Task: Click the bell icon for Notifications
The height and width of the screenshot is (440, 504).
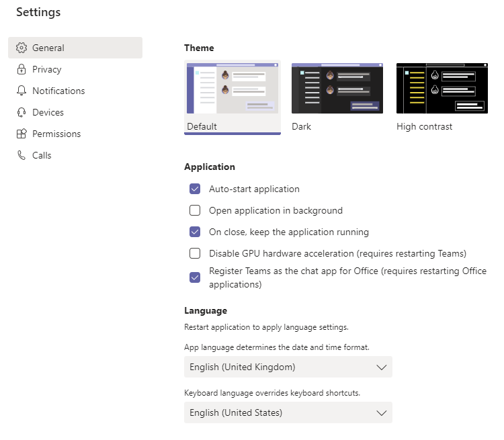Action: tap(21, 91)
